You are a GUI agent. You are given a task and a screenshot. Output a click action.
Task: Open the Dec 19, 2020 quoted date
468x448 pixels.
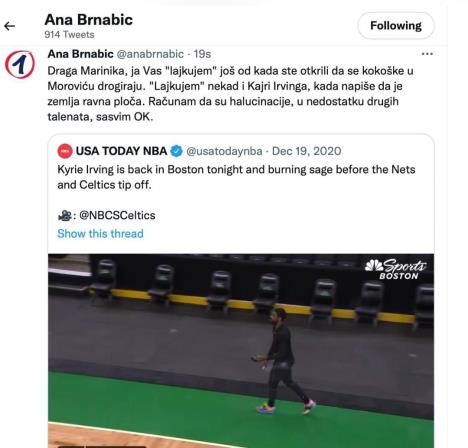coord(307,151)
